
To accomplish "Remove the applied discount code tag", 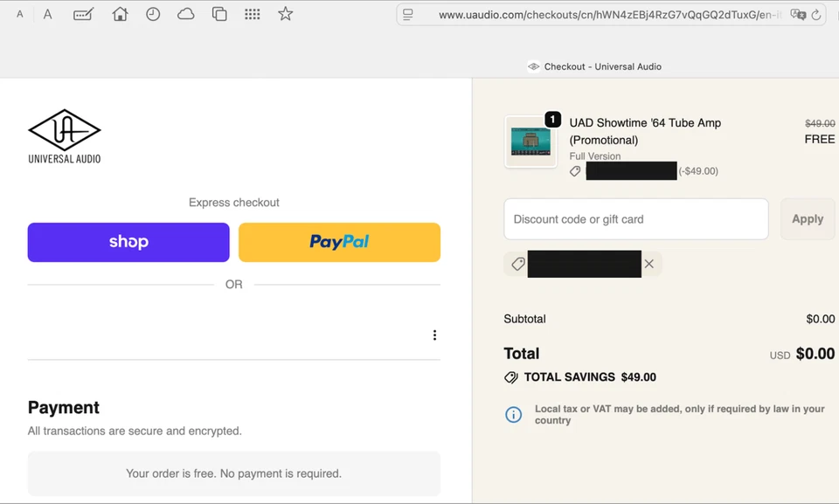I will coord(649,264).
